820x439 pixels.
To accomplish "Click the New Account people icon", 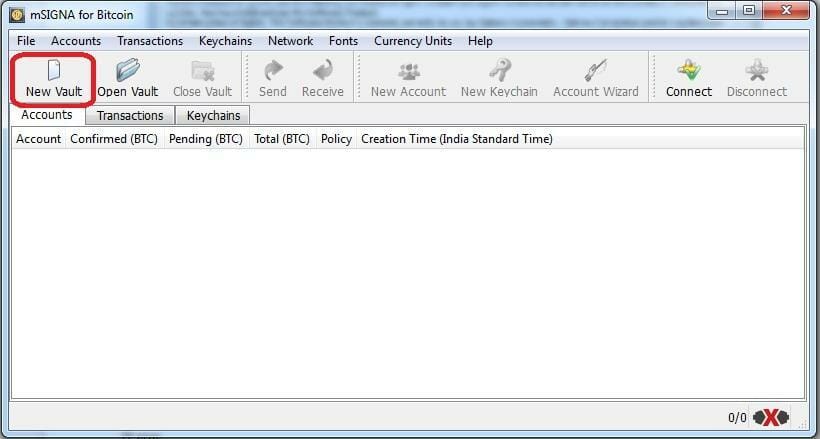I will pos(408,71).
